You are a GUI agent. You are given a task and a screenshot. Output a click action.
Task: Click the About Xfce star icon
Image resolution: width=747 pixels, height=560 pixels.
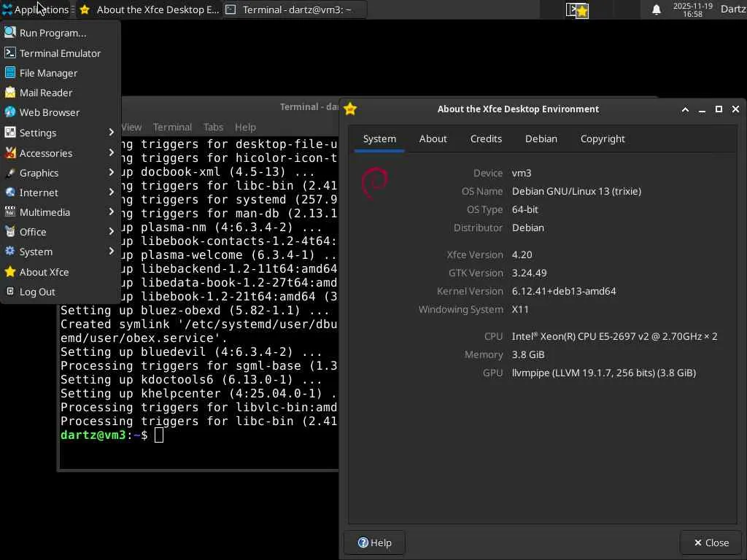pos(10,271)
